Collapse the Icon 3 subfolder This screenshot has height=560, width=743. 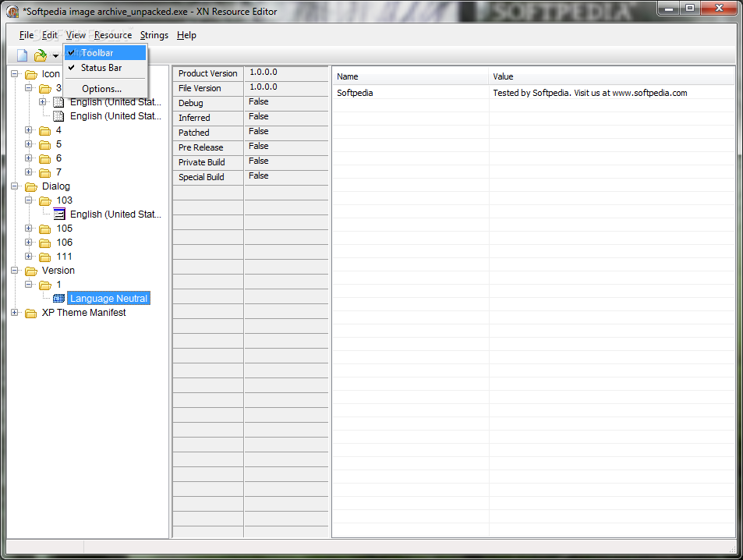coord(28,88)
